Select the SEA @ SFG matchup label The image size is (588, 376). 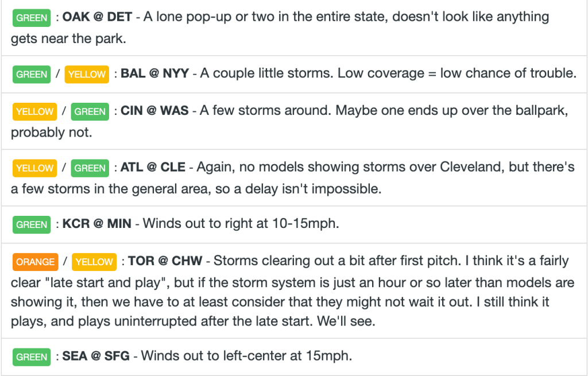click(95, 356)
